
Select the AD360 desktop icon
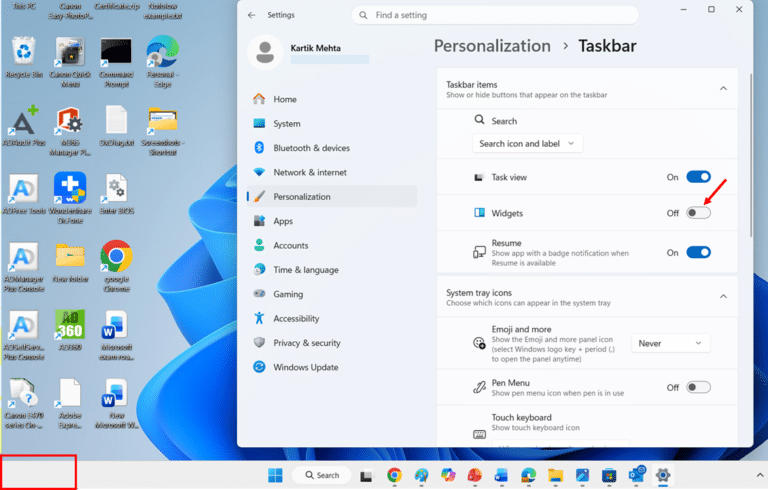click(70, 330)
